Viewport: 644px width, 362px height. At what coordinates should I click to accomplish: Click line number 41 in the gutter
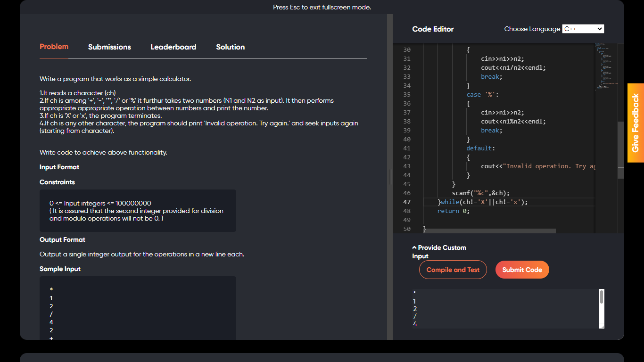pyautogui.click(x=406, y=148)
